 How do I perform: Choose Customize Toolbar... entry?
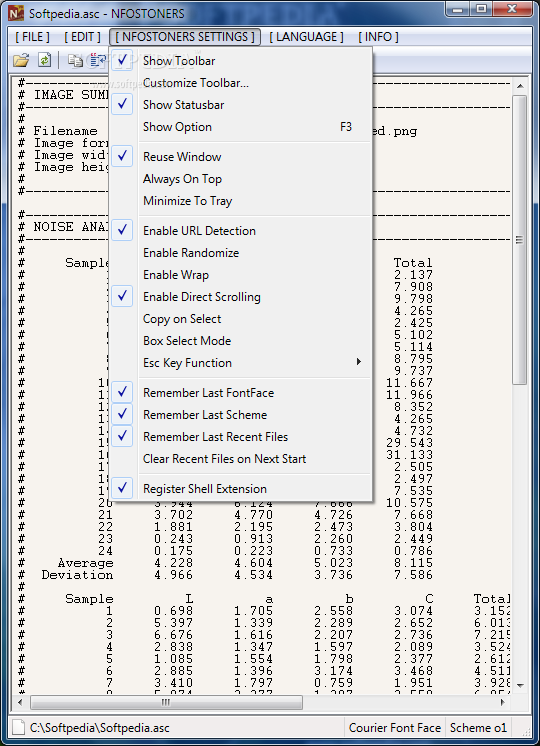click(241, 83)
